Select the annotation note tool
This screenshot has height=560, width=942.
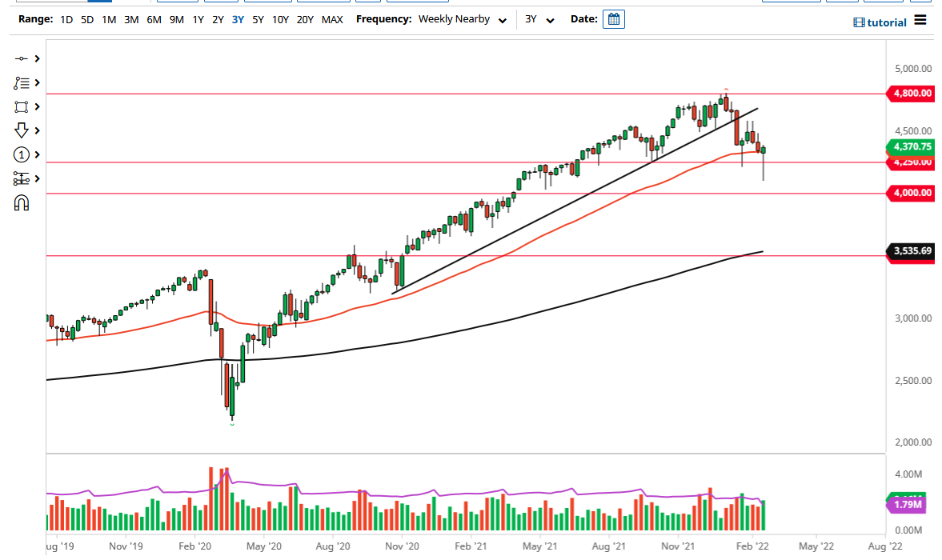click(21, 82)
